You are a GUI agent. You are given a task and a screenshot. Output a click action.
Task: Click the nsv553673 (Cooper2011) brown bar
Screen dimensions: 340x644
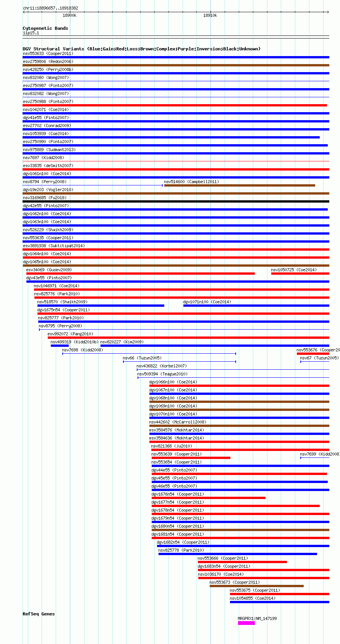tap(257, 586)
